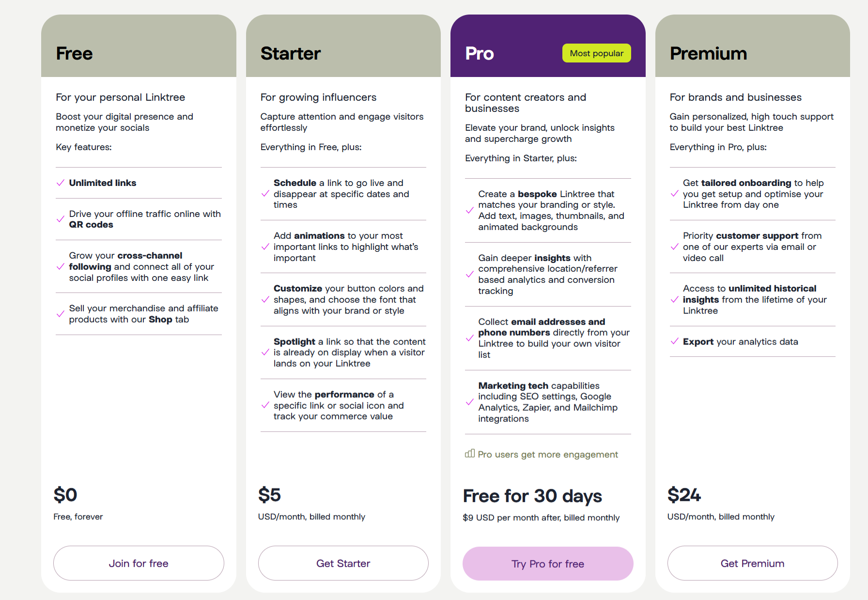
Task: Click the Pro plan header
Action: pos(479,53)
